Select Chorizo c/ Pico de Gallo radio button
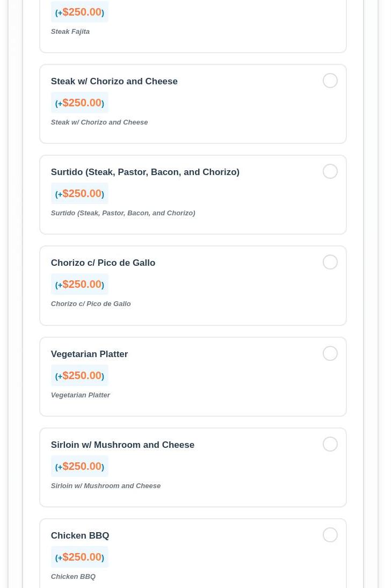Viewport: 392px width, 588px height. click(x=330, y=262)
